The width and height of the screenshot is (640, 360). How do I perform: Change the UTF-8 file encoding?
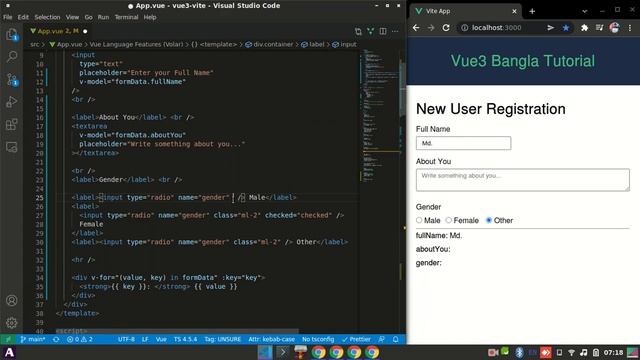(126, 339)
